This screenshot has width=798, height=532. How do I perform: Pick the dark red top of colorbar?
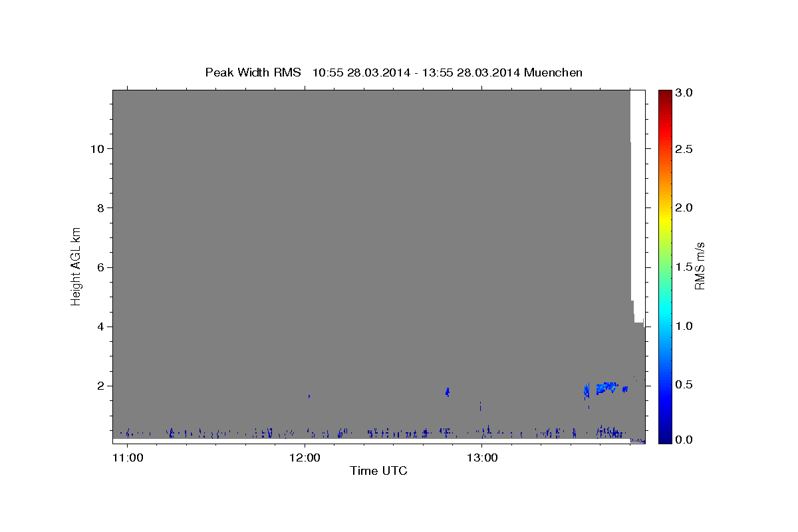pyautogui.click(x=665, y=94)
